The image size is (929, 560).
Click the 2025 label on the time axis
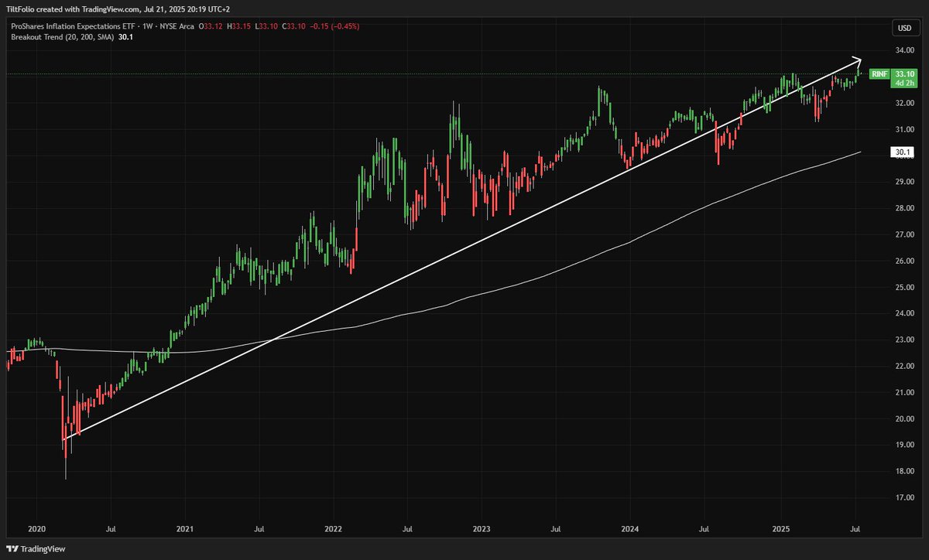tap(780, 529)
